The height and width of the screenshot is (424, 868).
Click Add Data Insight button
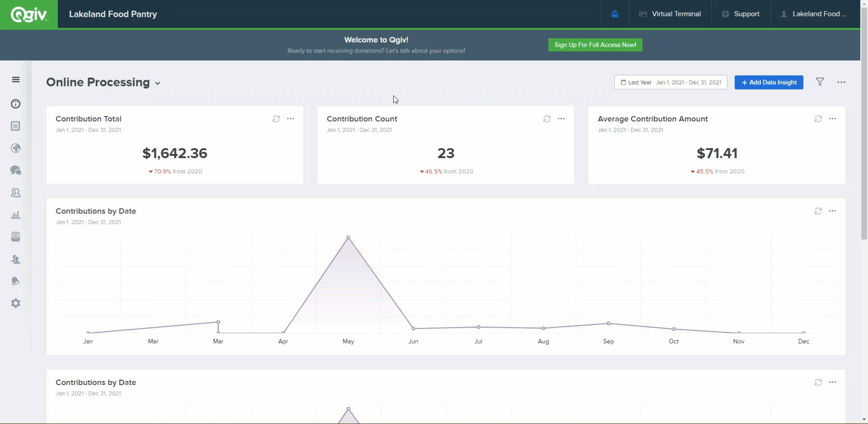pos(769,82)
